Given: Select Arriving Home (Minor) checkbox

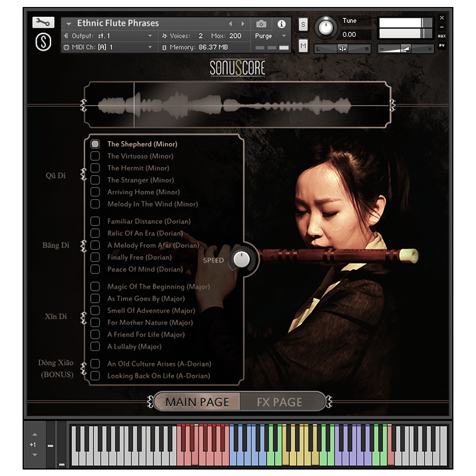Looking at the screenshot, I should point(95,192).
